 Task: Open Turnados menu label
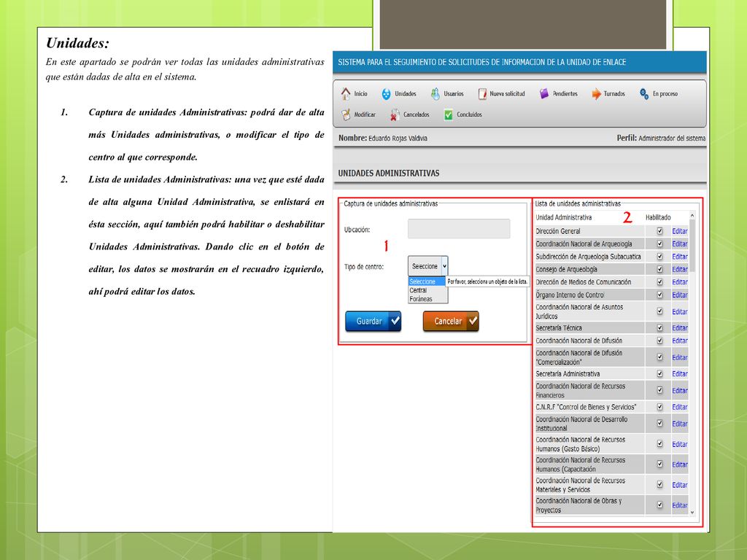614,94
